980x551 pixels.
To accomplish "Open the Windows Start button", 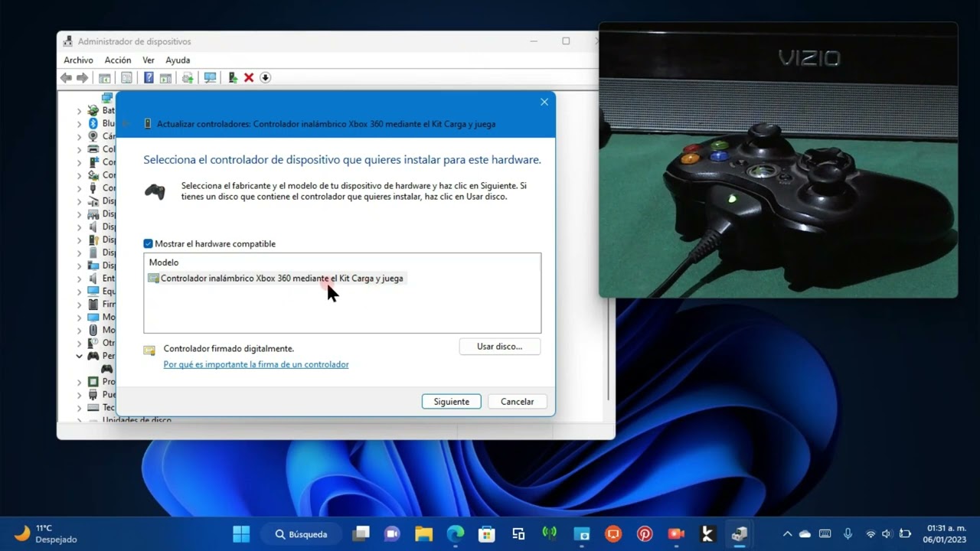I will pos(241,534).
